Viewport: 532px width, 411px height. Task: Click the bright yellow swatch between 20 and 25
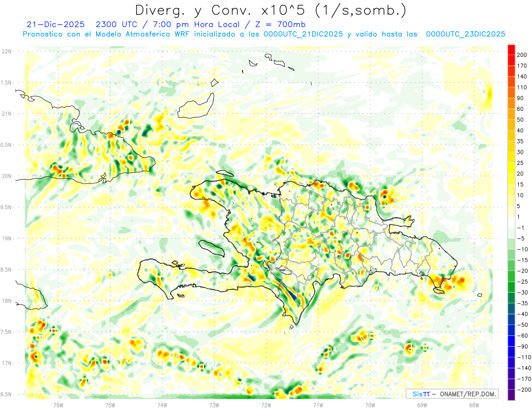pos(511,168)
